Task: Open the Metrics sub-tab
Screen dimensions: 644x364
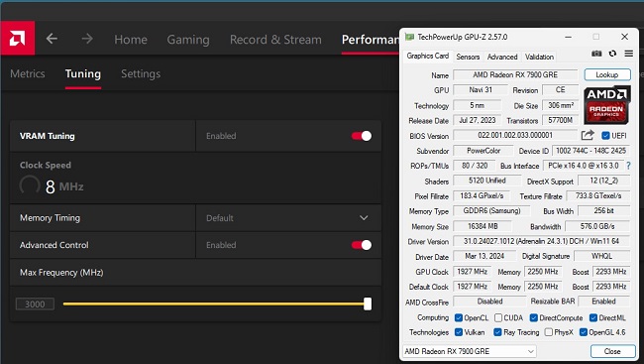Action: pos(28,73)
